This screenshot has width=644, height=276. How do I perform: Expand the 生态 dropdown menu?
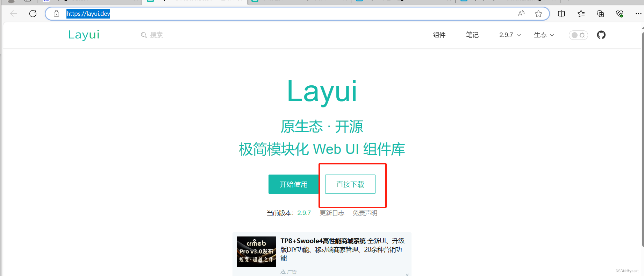pos(544,35)
